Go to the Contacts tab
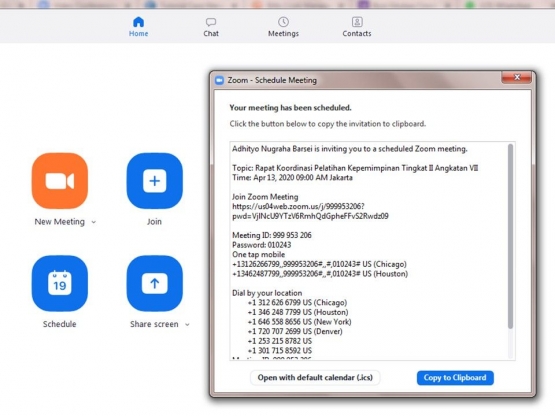The height and width of the screenshot is (416, 555). click(357, 27)
